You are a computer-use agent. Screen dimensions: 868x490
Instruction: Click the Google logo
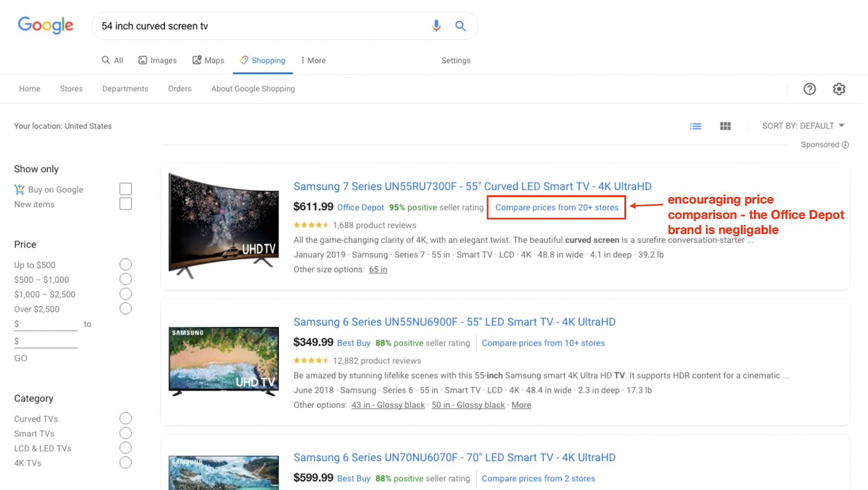click(46, 25)
